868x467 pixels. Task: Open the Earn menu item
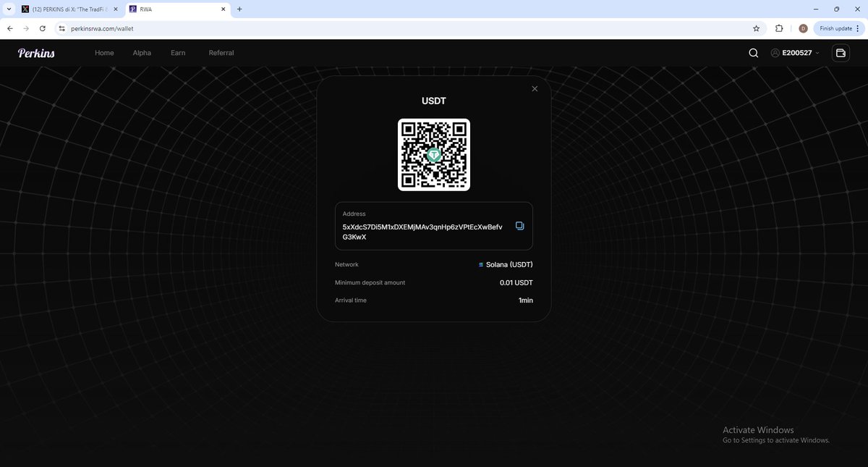tap(178, 53)
